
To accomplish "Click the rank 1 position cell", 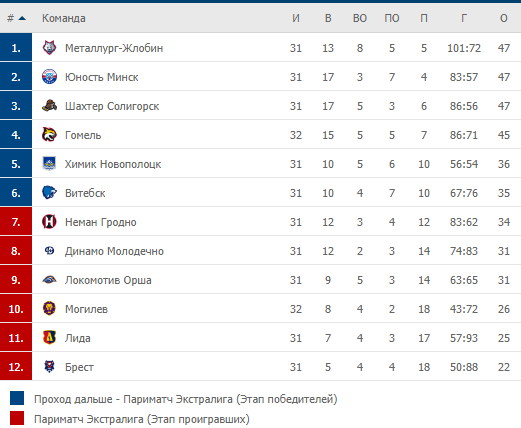I will pyautogui.click(x=16, y=47).
